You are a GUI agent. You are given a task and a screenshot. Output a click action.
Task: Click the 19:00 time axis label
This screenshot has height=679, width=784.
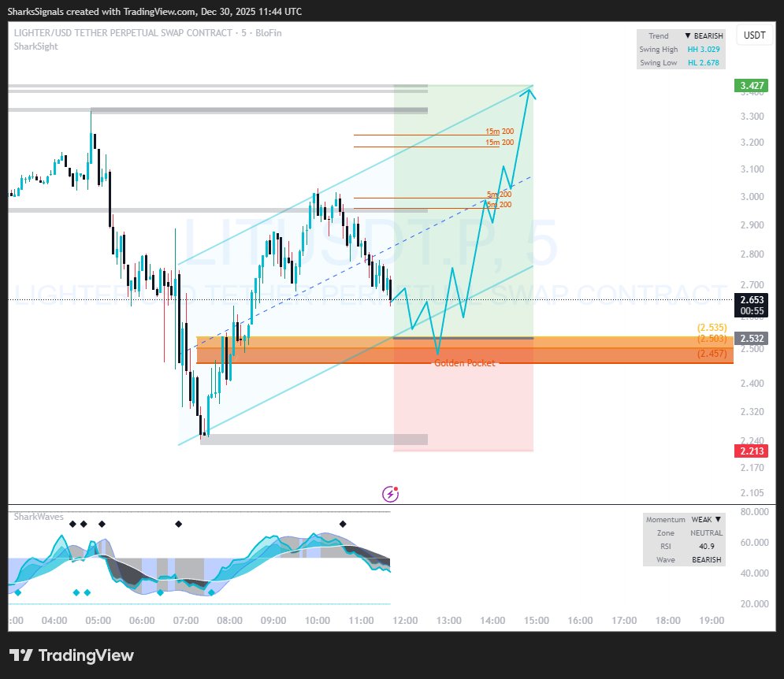(x=712, y=621)
